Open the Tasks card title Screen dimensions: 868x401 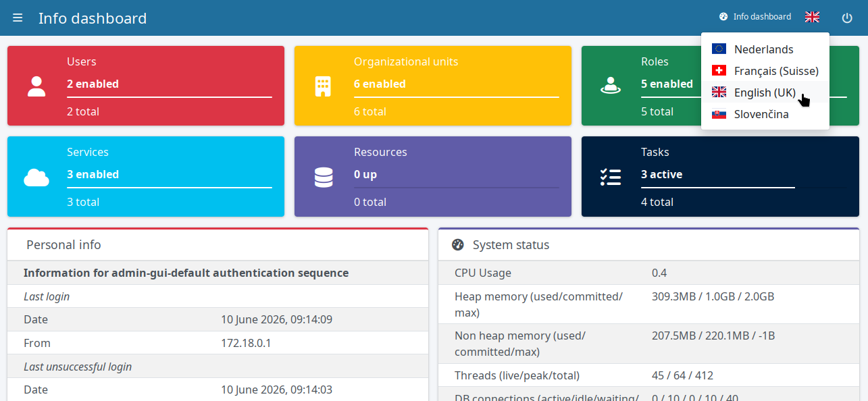point(655,152)
